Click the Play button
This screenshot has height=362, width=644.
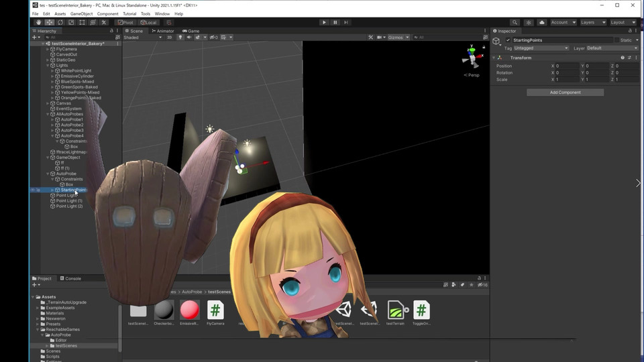tap(324, 22)
